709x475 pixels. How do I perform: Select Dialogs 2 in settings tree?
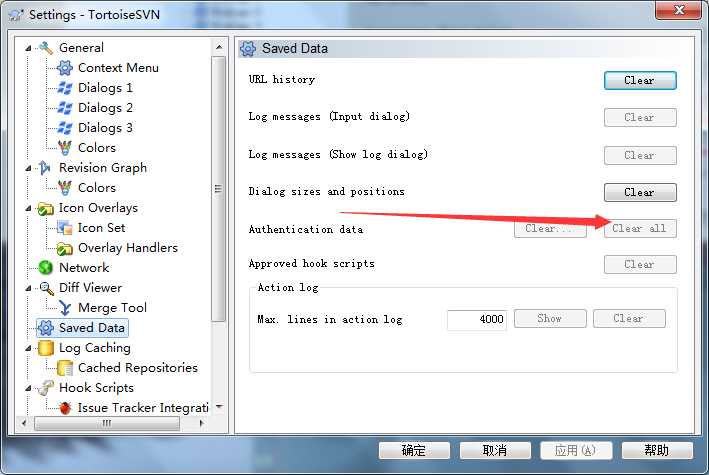coord(105,108)
